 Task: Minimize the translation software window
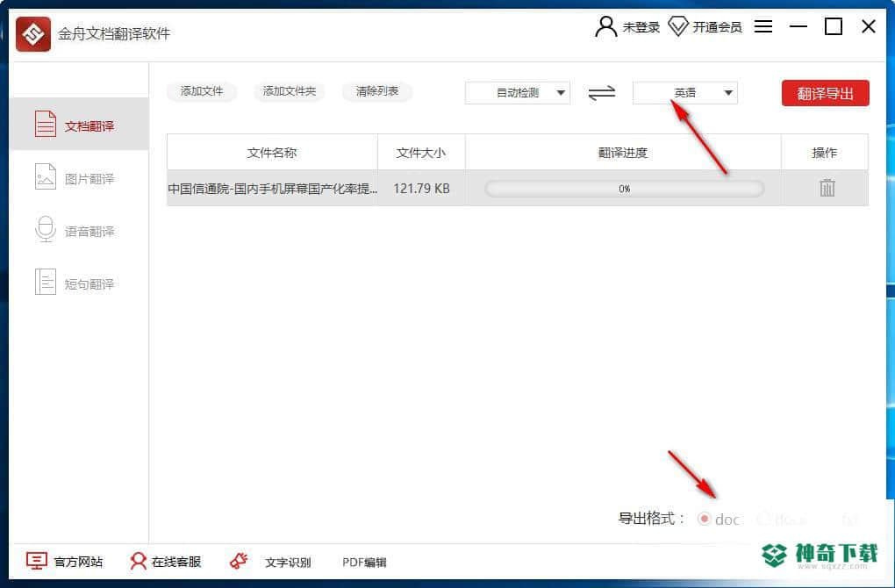pyautogui.click(x=798, y=26)
